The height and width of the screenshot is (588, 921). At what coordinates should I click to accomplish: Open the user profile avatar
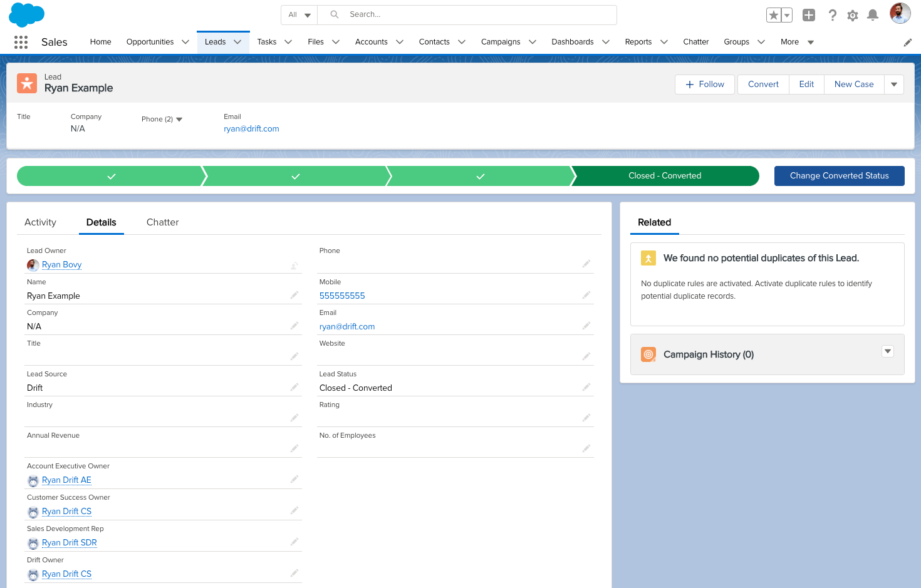(900, 13)
